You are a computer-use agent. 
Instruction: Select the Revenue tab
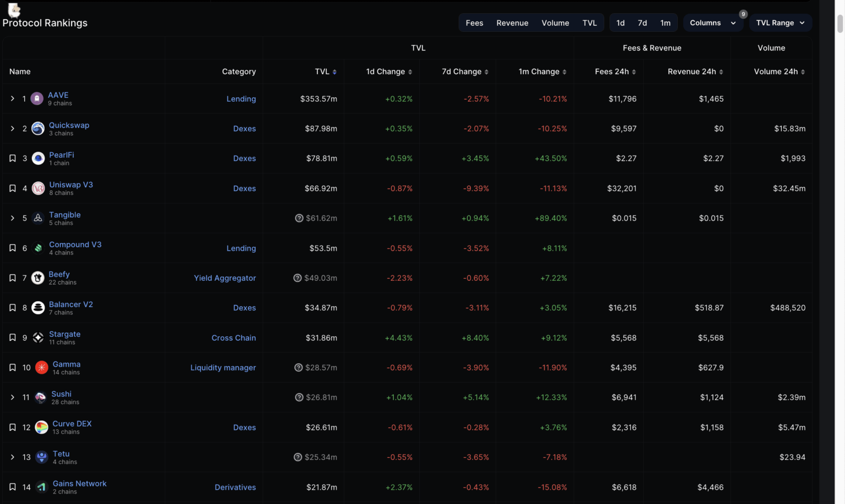512,23
